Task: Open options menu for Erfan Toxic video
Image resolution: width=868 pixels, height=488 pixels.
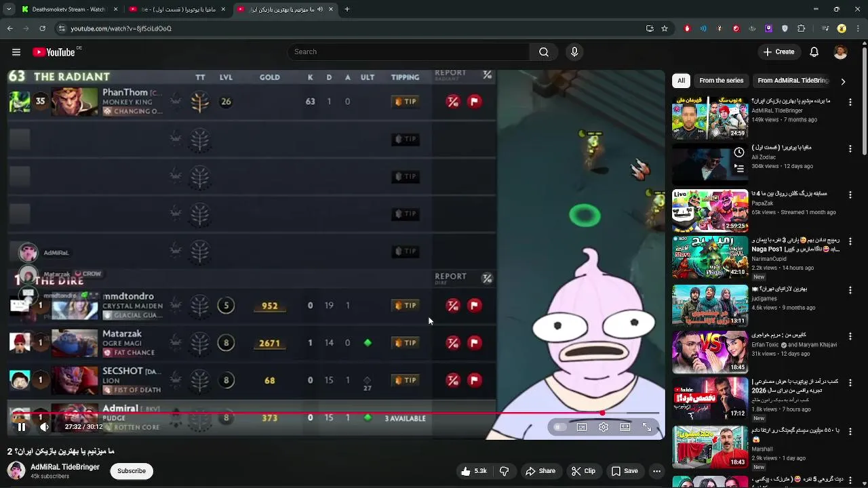Action: coord(850,335)
